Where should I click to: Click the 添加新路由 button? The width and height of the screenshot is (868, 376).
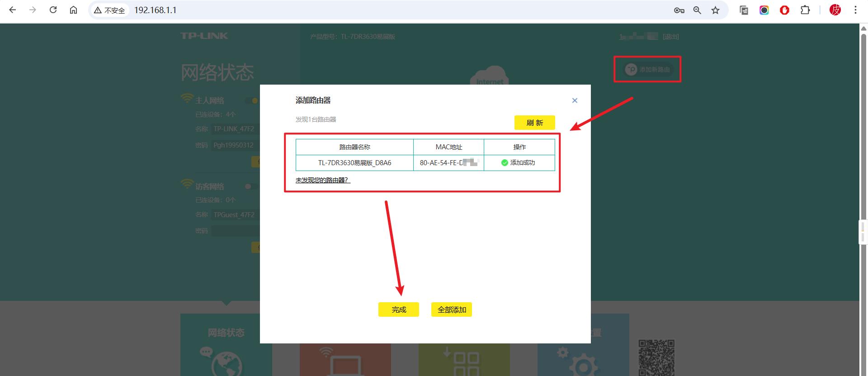click(647, 69)
